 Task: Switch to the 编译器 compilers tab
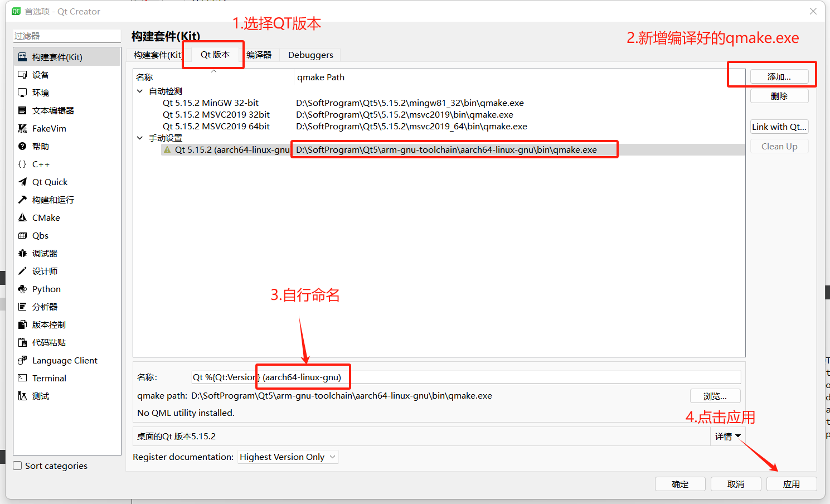[259, 55]
